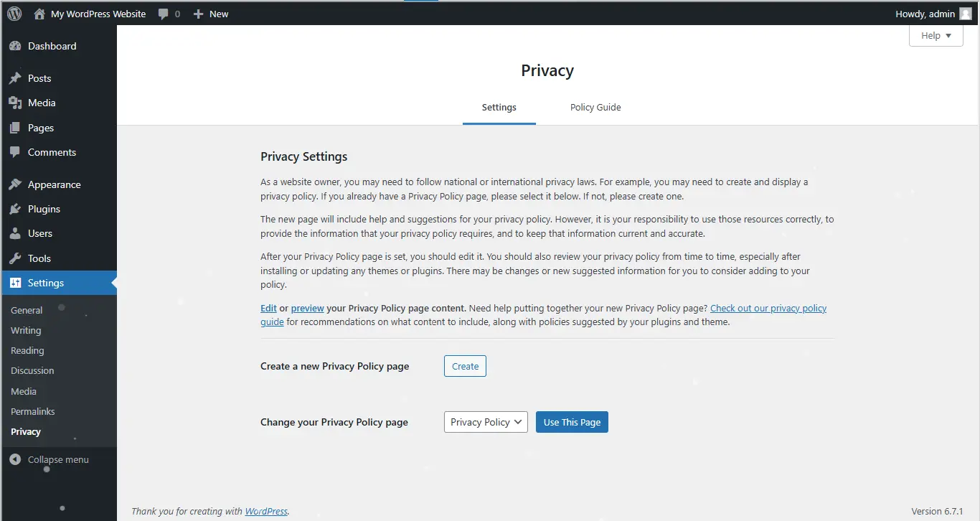The width and height of the screenshot is (980, 521).
Task: Click the Appearance paintbrush icon
Action: 15,184
